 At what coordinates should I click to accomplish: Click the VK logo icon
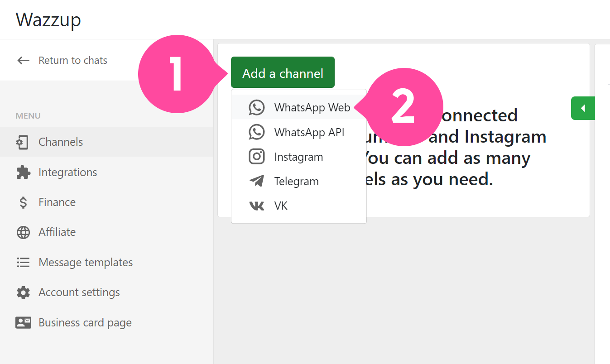click(x=257, y=206)
